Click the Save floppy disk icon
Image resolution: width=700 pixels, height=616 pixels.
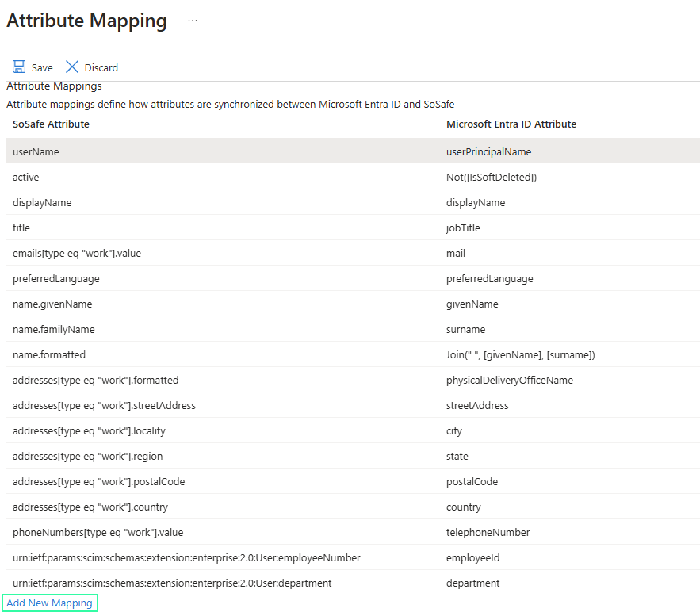(x=19, y=67)
